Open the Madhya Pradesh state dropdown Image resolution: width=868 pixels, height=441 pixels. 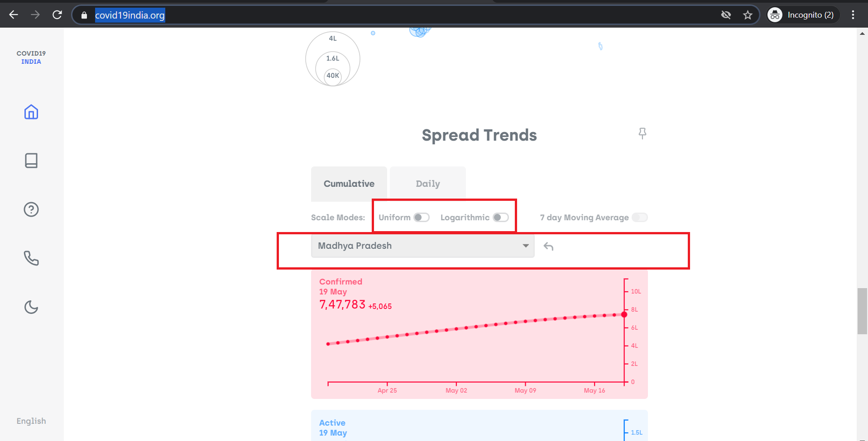click(422, 246)
